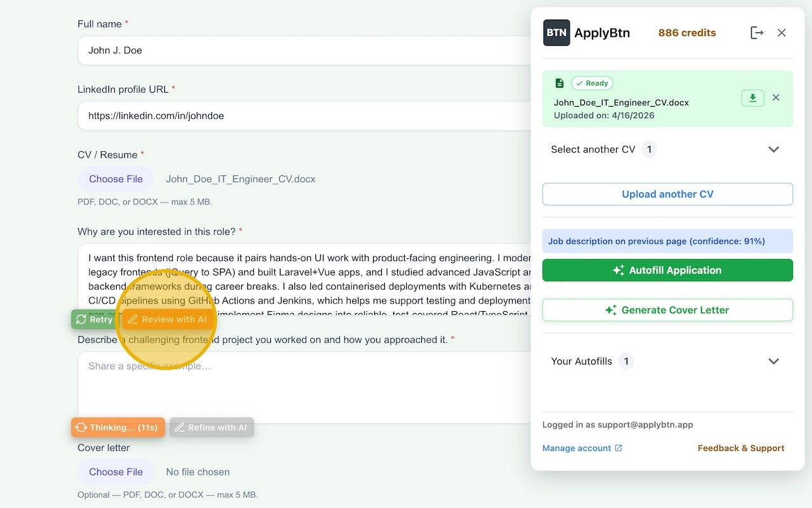Viewport: 812px width, 508px height.
Task: Expand the Select another CV section
Action: tap(773, 149)
